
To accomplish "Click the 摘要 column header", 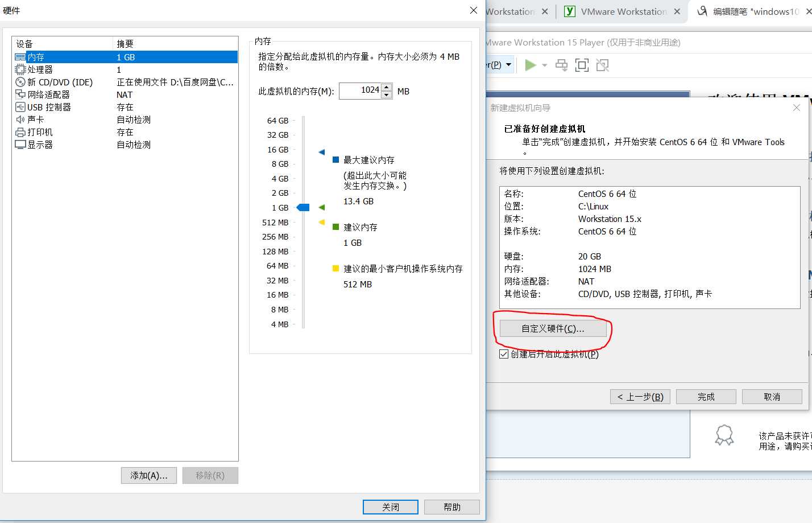I will [x=175, y=44].
